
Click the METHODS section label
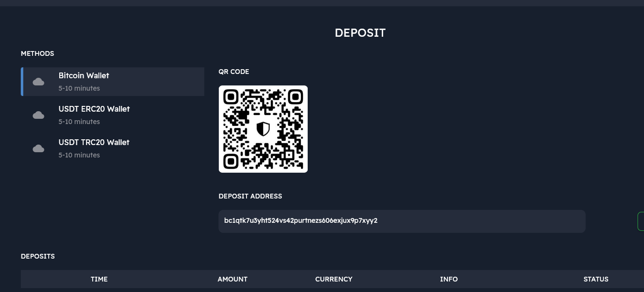coord(37,53)
